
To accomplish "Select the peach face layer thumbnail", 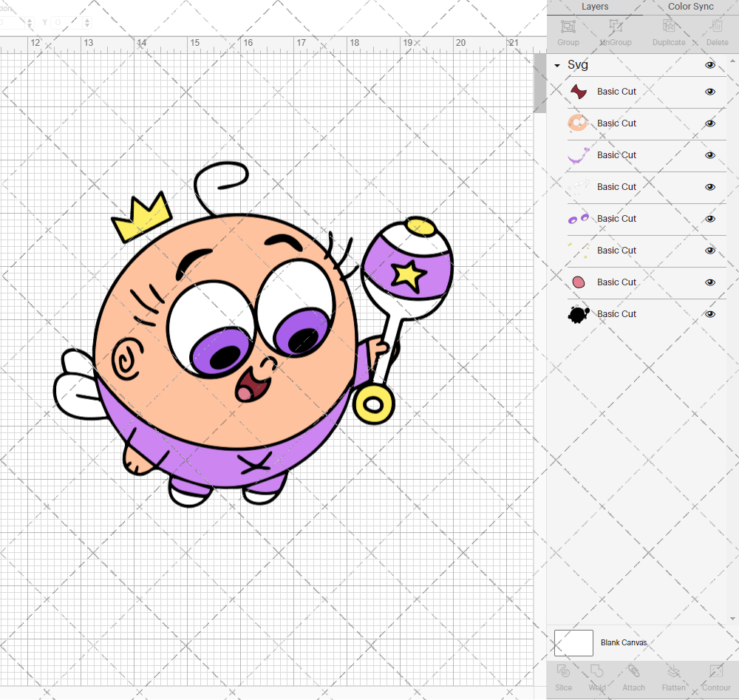I will tap(578, 123).
